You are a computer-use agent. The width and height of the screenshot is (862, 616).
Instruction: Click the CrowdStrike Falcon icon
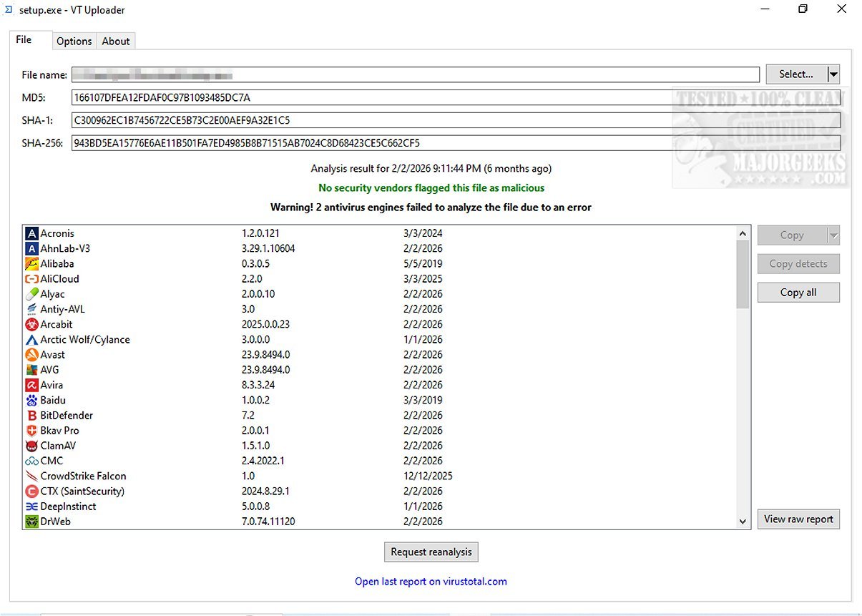pyautogui.click(x=31, y=476)
